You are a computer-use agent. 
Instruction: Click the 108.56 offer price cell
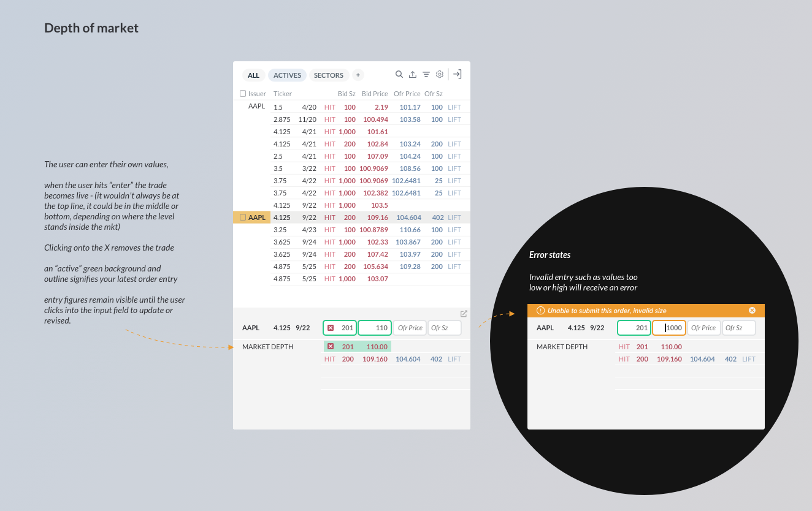click(410, 168)
